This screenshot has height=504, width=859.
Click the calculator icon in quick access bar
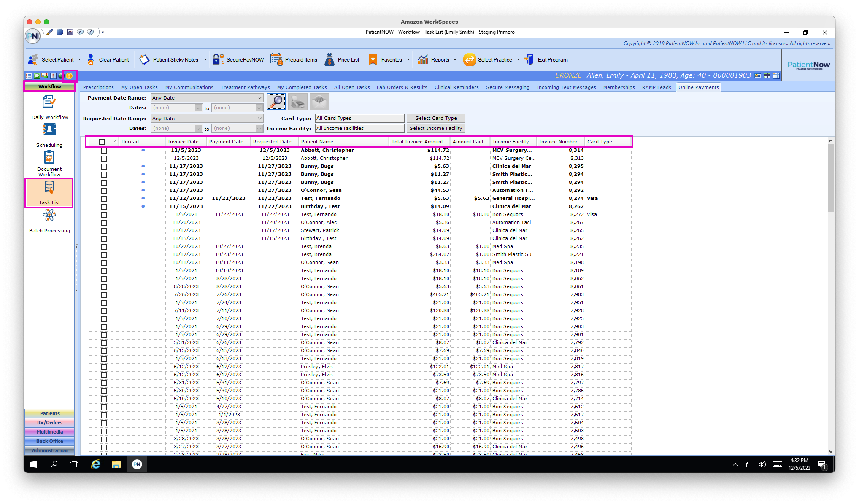(x=70, y=32)
